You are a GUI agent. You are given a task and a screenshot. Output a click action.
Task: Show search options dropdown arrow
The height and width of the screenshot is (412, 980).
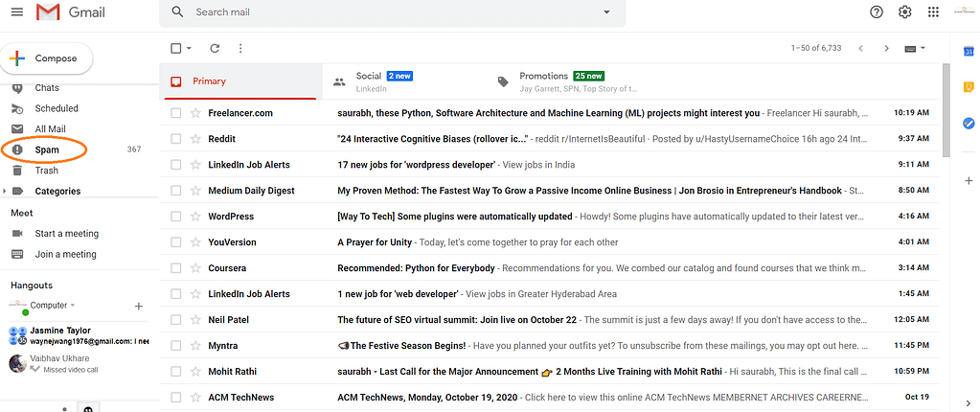tap(606, 11)
